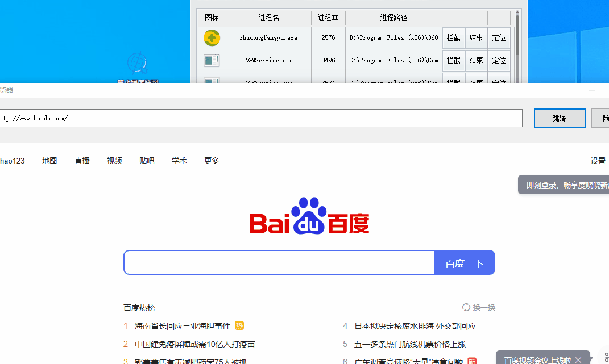Screen dimensions: 609x364
Task: Open the 设置 menu at top right
Action: (598, 161)
